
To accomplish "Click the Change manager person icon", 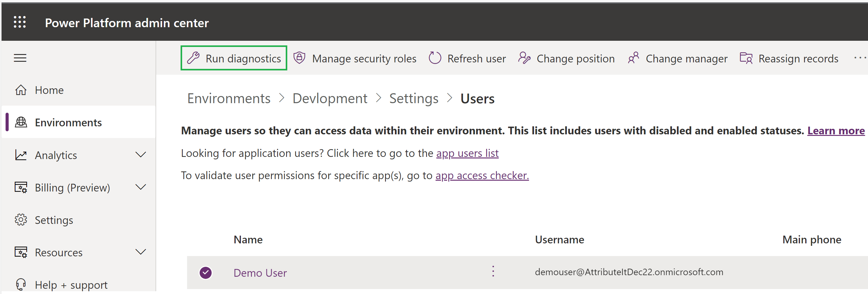I will [634, 57].
